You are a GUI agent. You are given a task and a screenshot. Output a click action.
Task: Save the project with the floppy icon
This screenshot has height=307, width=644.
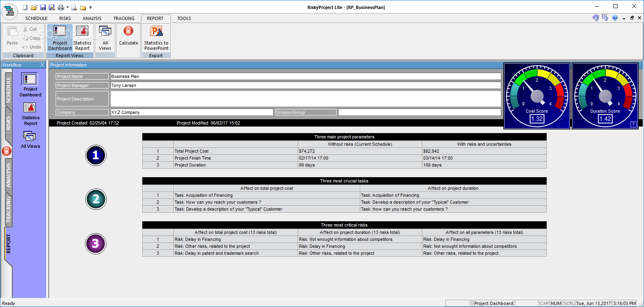(43, 7)
